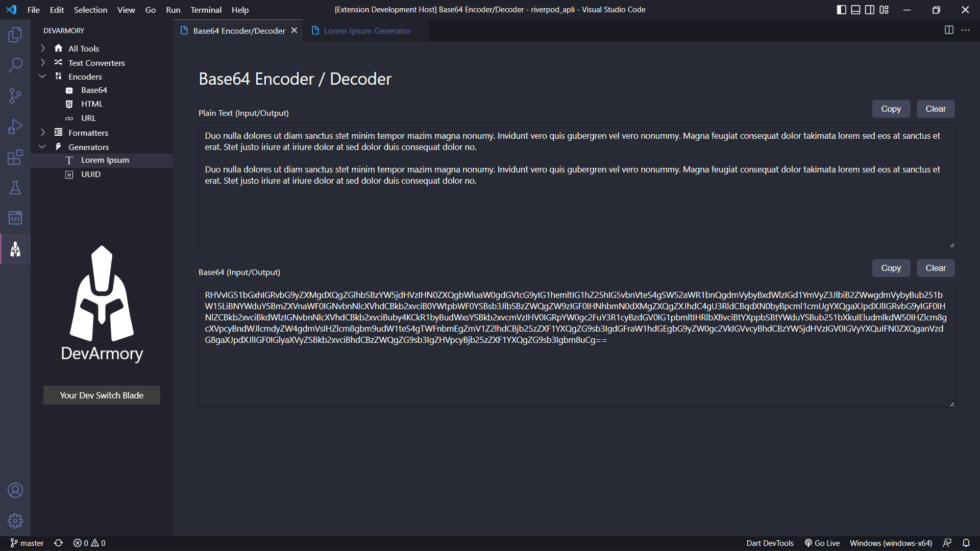The width and height of the screenshot is (980, 551).
Task: Open the Testing flask icon view
Action: (x=15, y=188)
